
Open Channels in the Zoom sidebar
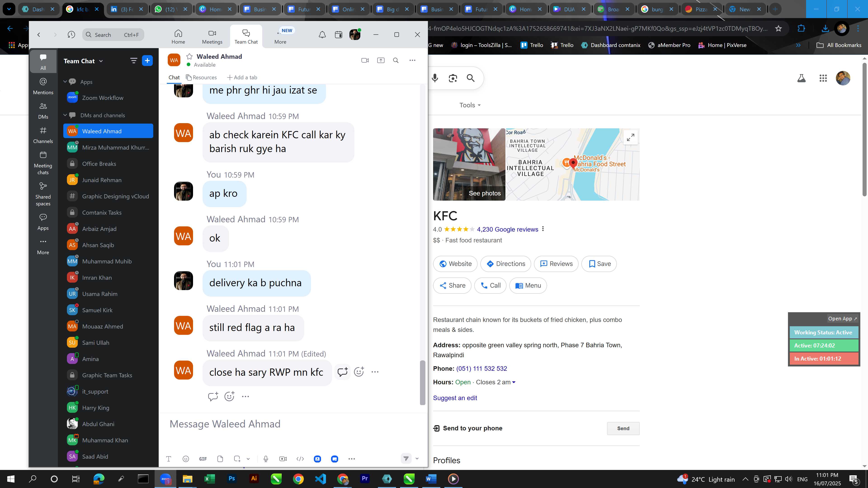tap(43, 135)
